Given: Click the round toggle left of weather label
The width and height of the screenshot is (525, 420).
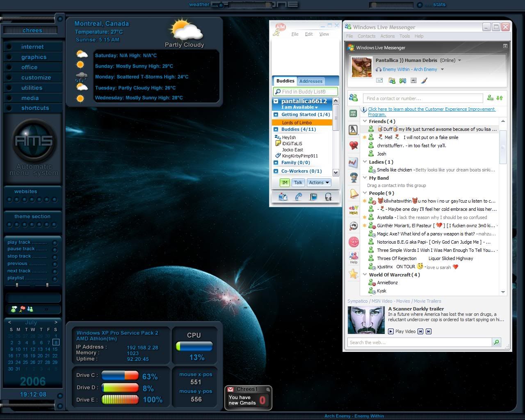Looking at the screenshot, I should point(221,5).
